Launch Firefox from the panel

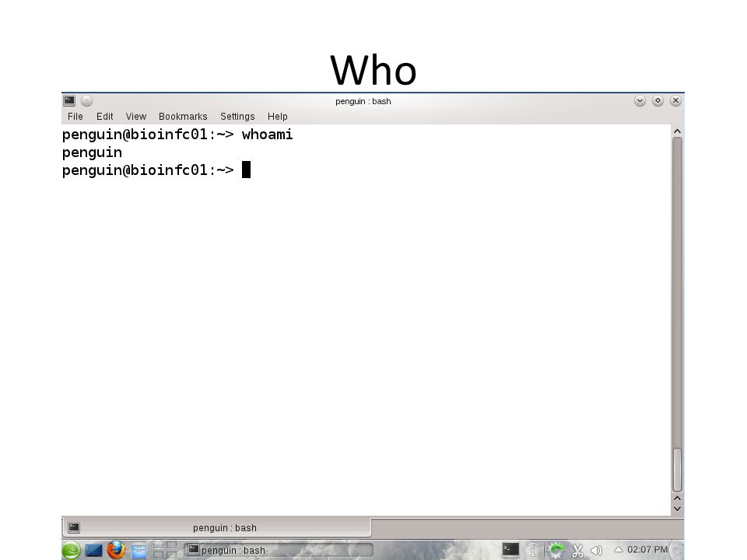coord(116,550)
